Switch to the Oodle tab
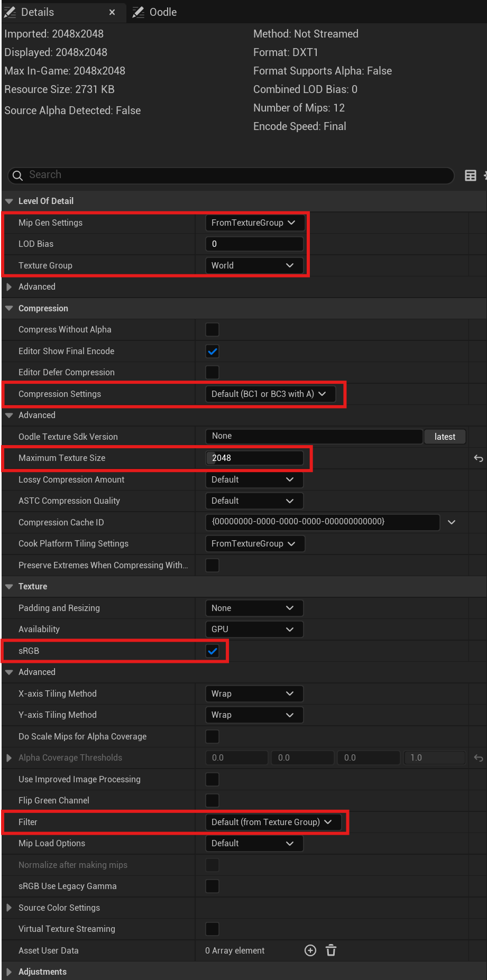487x980 pixels. pos(155,12)
